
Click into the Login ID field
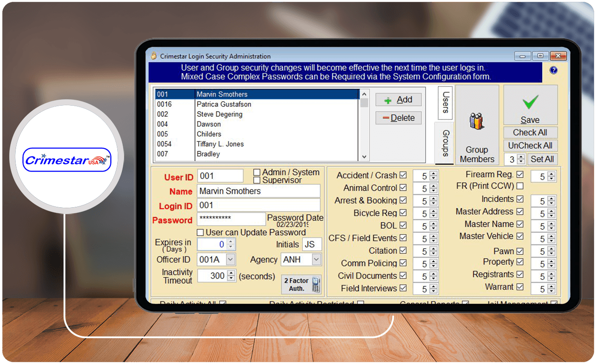[258, 205]
